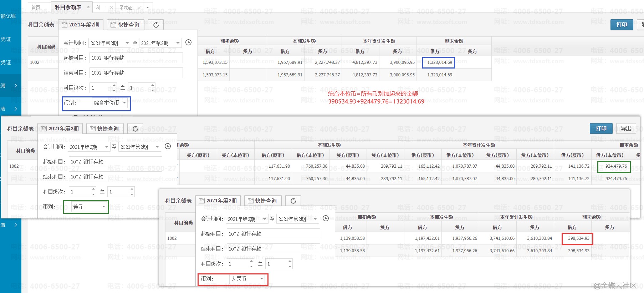
Task: Expand the 账簿 sidebar menu chevron
Action: (x=16, y=86)
